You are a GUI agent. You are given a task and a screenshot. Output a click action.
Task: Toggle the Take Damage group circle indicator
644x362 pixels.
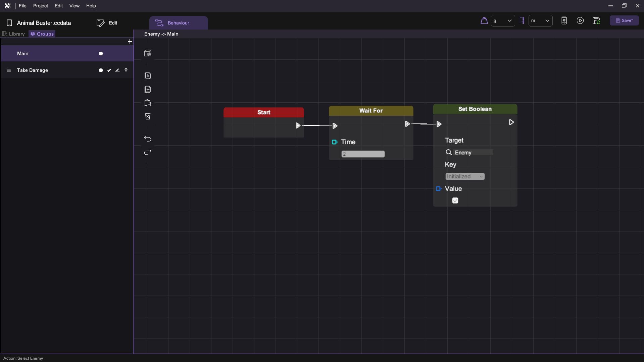pos(101,70)
